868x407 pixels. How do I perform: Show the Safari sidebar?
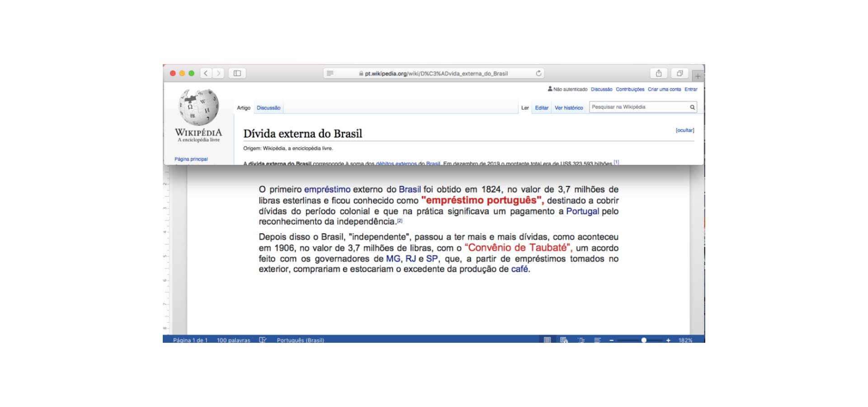237,73
